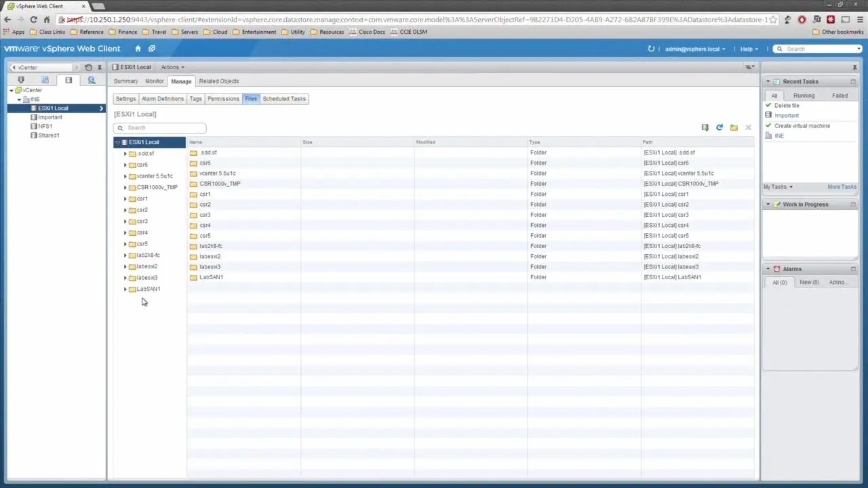Open the Help dropdown menu
Viewport: 868px width, 488px height.
tap(749, 49)
